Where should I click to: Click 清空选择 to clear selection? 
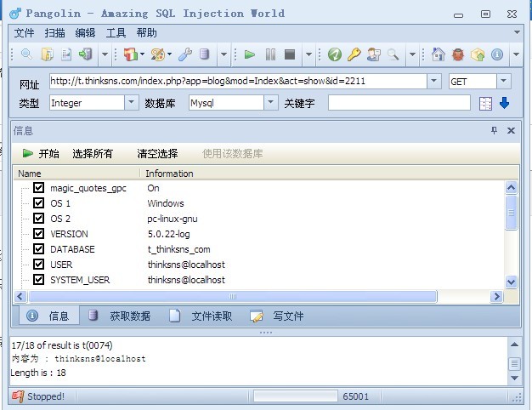point(157,154)
